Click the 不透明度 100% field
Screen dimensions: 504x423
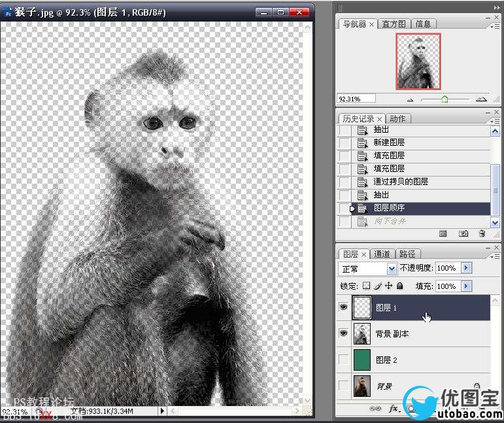(x=448, y=268)
